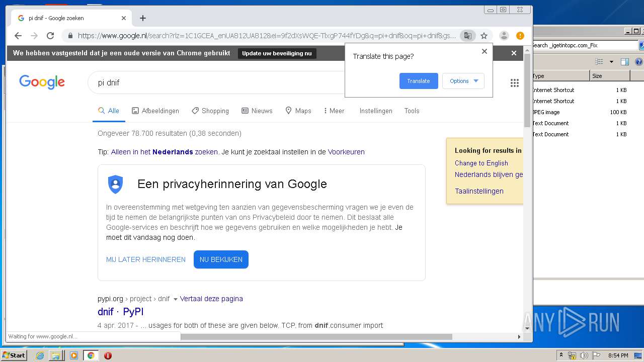
Task: Select the Alle results tab
Action: pos(109,111)
